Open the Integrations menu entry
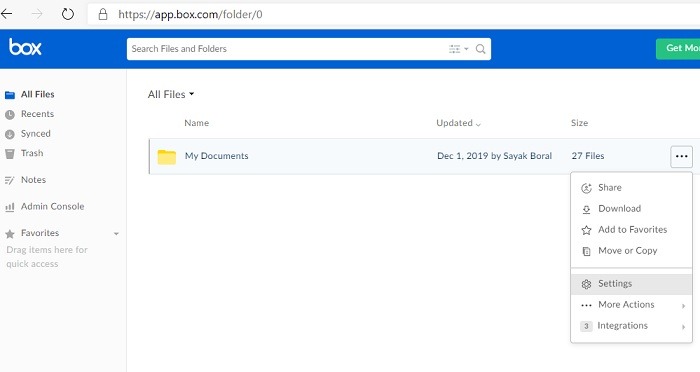Viewport: 700px width, 372px height. point(631,326)
